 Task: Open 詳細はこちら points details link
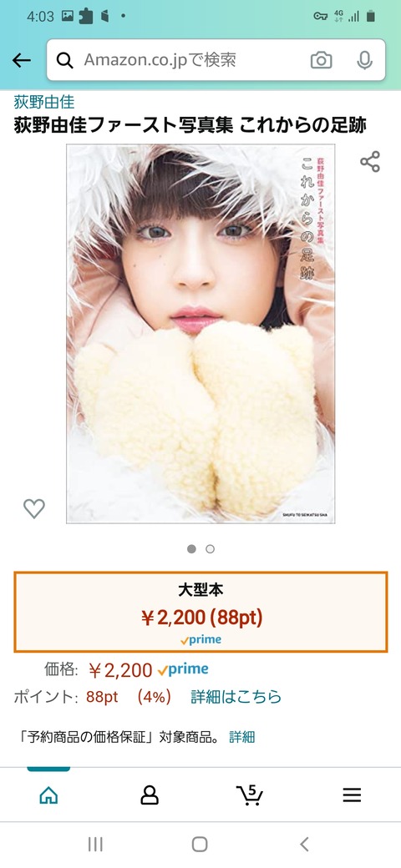[x=236, y=696]
